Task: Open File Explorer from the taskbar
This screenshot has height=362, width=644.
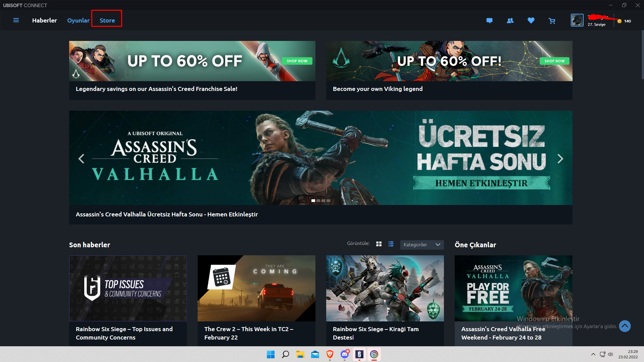Action: [300, 354]
